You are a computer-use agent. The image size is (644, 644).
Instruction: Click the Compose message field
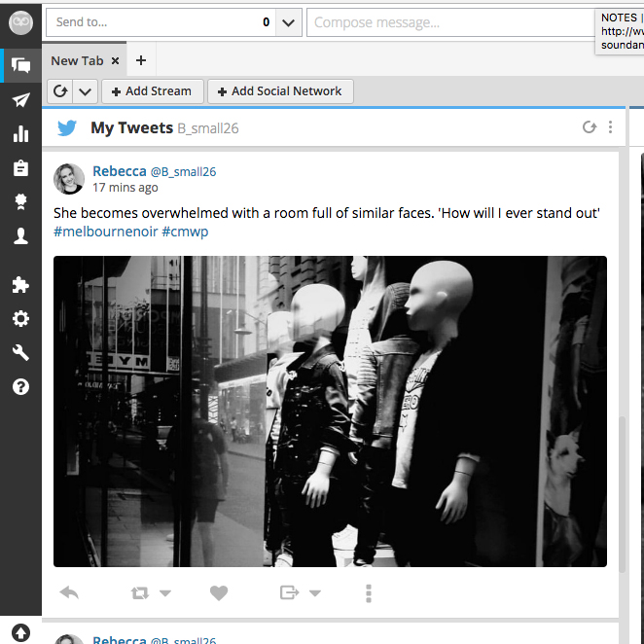(x=447, y=22)
